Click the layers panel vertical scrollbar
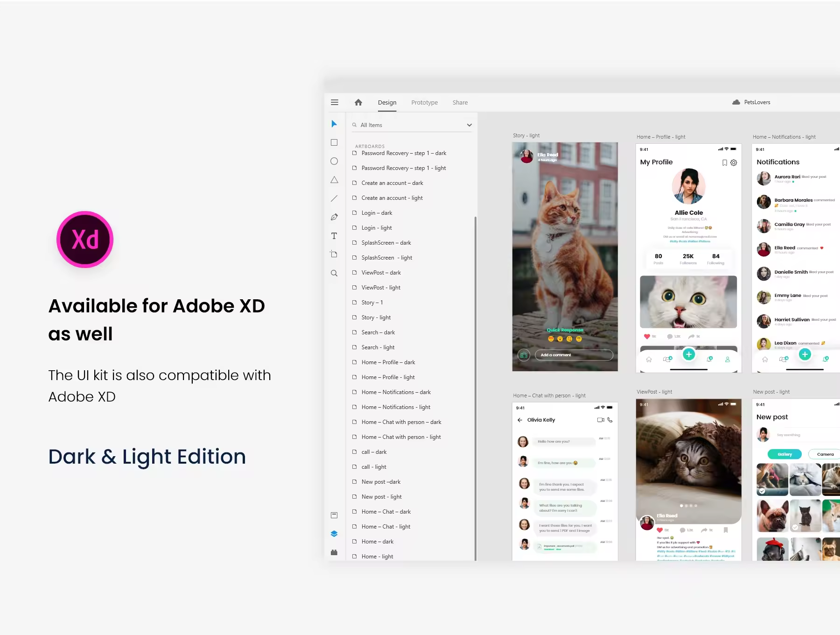 (x=475, y=388)
